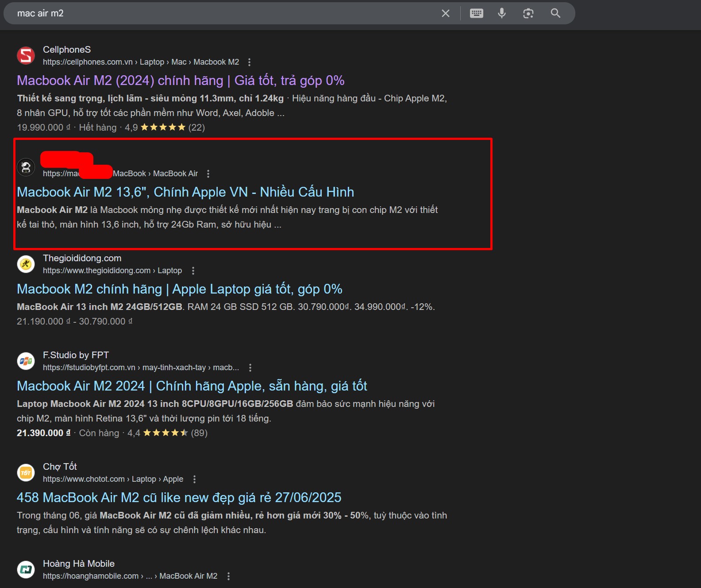701x588 pixels.
Task: Click the 'Hoàng Hà Mobile' site name
Action: (x=79, y=564)
